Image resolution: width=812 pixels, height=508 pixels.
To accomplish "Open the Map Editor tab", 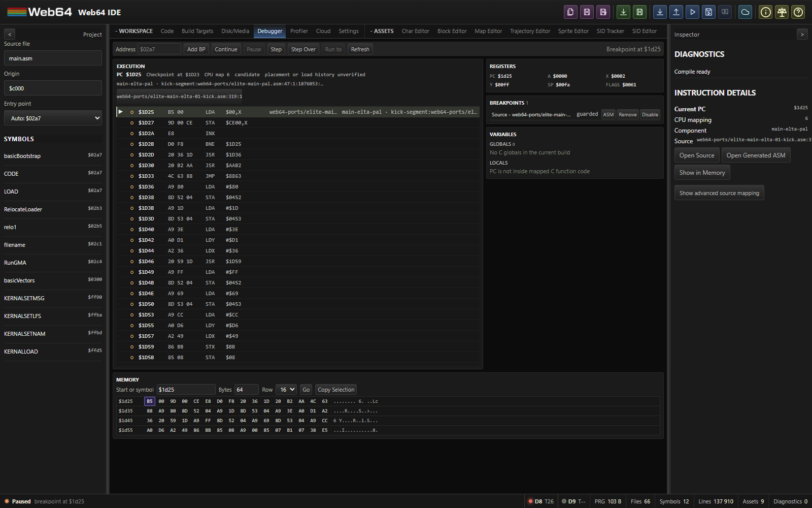I will coord(488,31).
